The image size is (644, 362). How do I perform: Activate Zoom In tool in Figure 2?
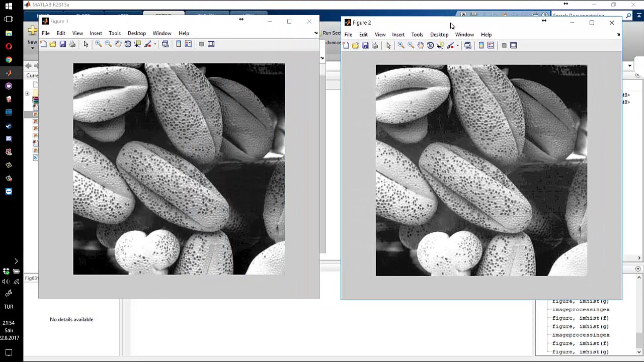coord(401,45)
